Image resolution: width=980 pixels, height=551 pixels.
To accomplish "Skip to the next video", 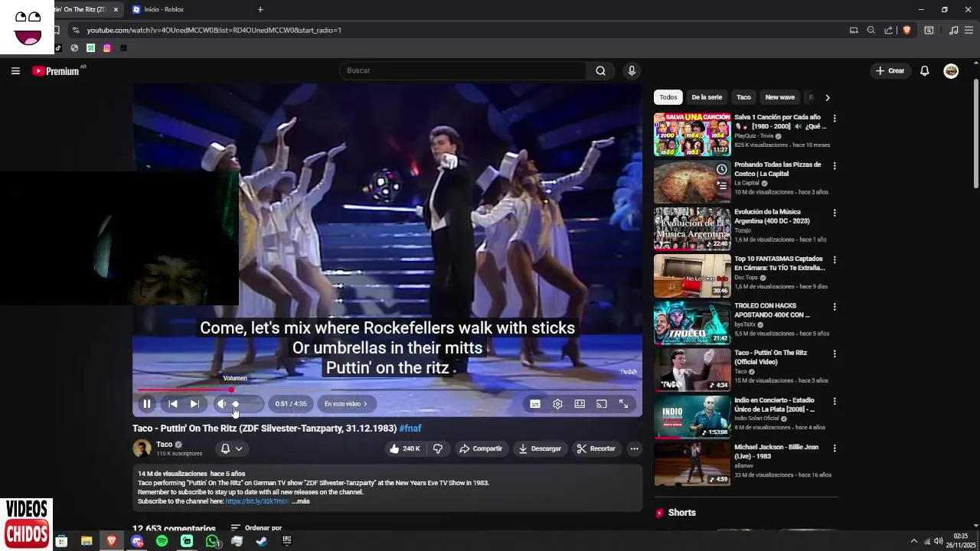I will point(194,404).
